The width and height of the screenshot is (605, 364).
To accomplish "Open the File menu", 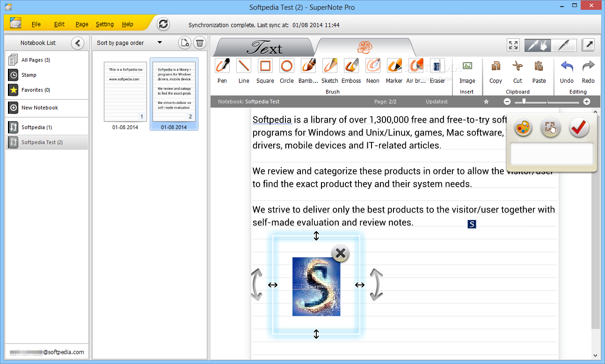I will tap(36, 24).
